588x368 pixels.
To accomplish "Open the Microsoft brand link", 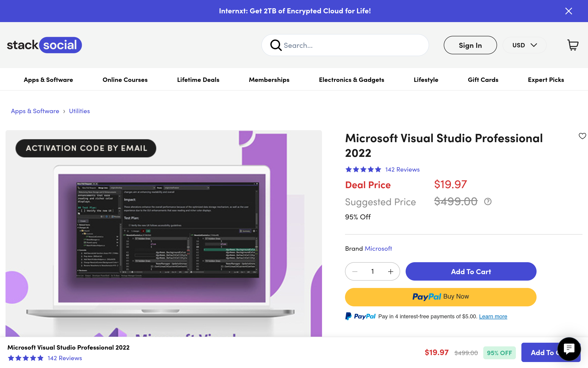I will (x=378, y=248).
